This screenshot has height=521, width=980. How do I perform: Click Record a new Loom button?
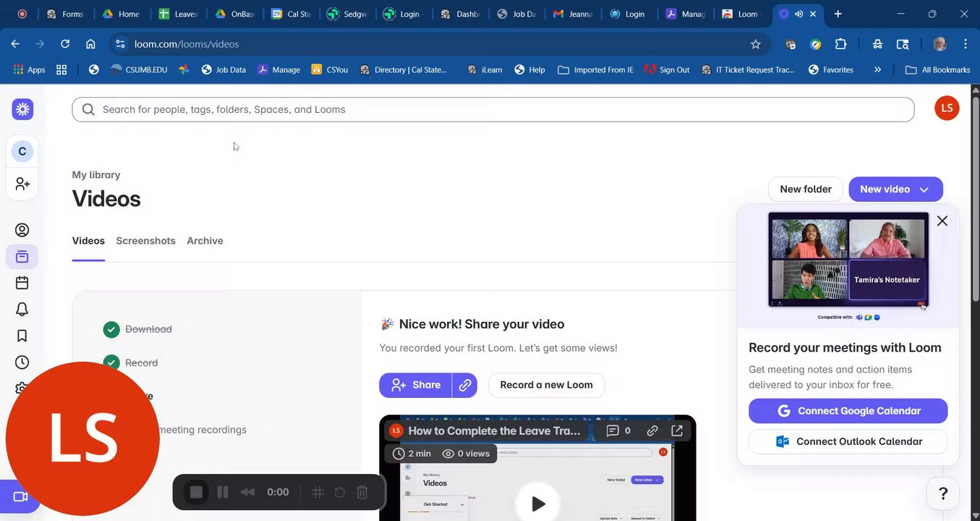tap(547, 385)
